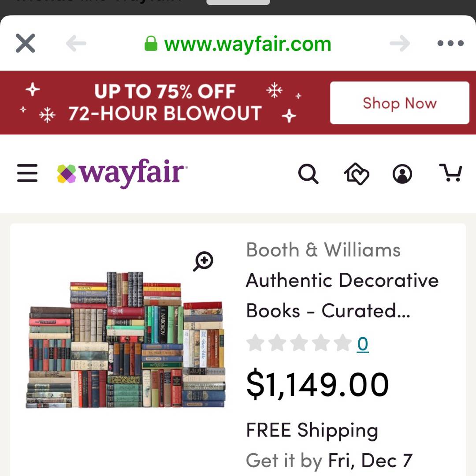Open the search magnifier icon
476x476 pixels.
[x=308, y=174]
